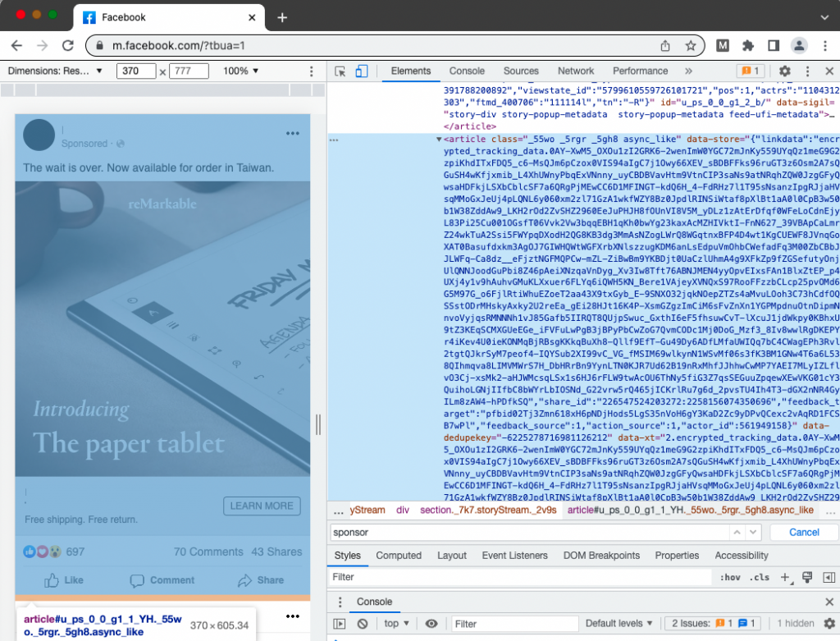Viewport: 840px width, 641px height.
Task: Open the M extension icon
Action: coord(722,46)
